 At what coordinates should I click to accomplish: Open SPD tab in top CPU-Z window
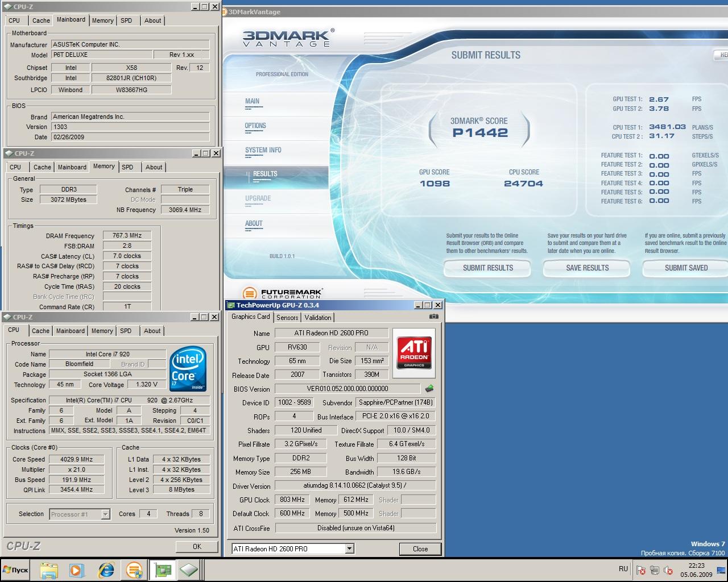point(126,20)
